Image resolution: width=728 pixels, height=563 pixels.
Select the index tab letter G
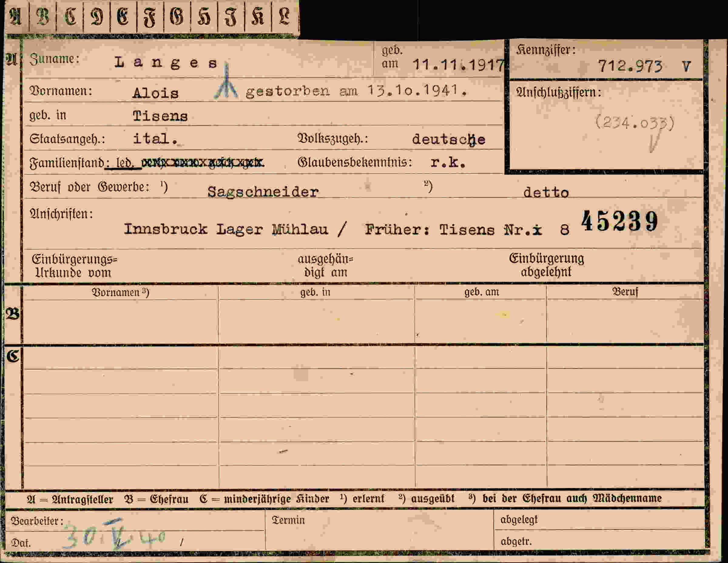point(177,17)
